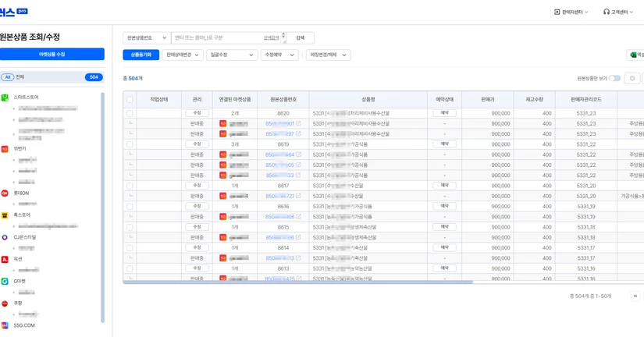Check the checkbox for product 8617

[130, 186]
